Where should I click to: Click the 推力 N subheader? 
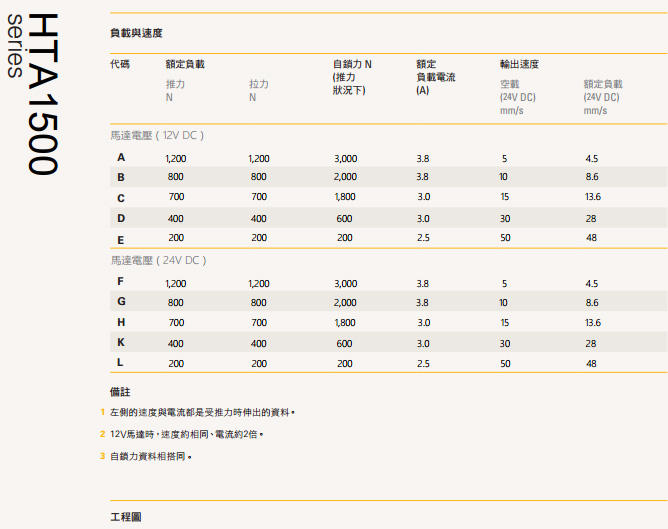coord(175,91)
